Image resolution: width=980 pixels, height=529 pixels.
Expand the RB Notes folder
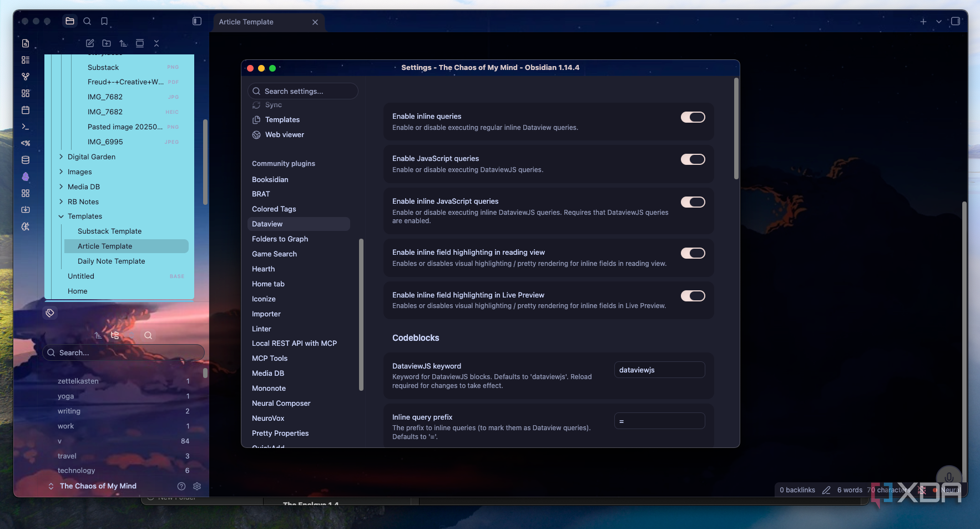click(61, 202)
